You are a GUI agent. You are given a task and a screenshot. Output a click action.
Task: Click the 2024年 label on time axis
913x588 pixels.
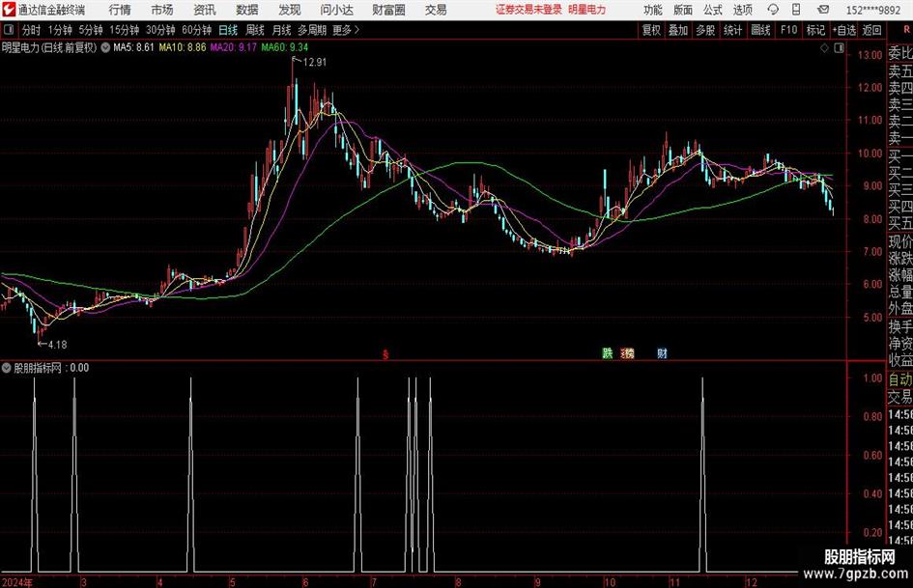[x=17, y=582]
